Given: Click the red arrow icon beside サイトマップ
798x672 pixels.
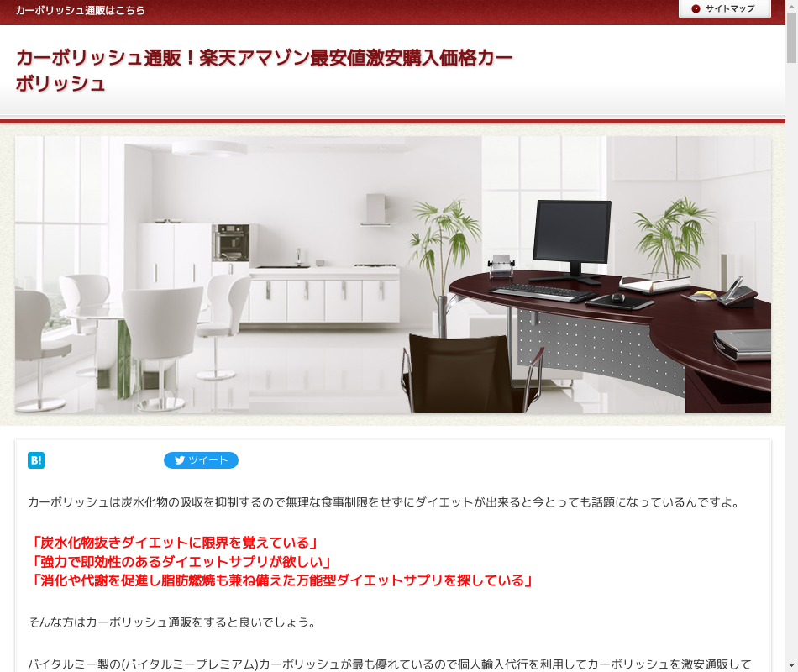Looking at the screenshot, I should click(696, 9).
